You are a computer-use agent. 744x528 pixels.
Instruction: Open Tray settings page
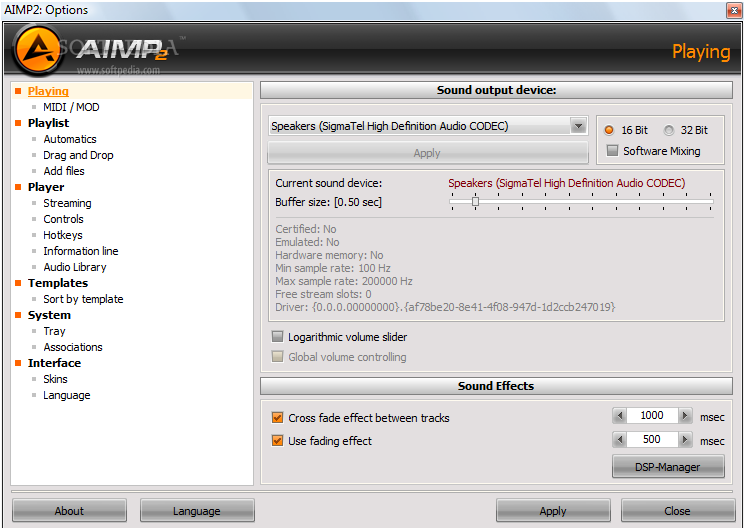click(54, 331)
